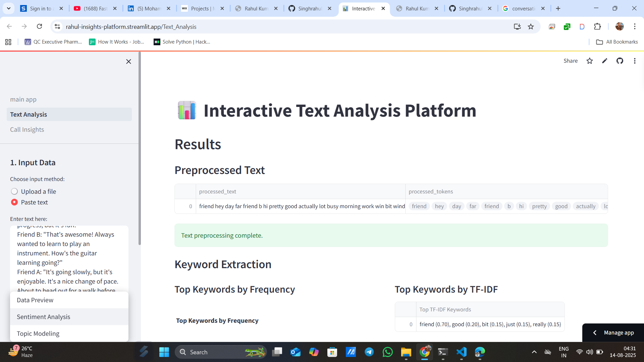Favorite the app with the star icon

click(590, 61)
